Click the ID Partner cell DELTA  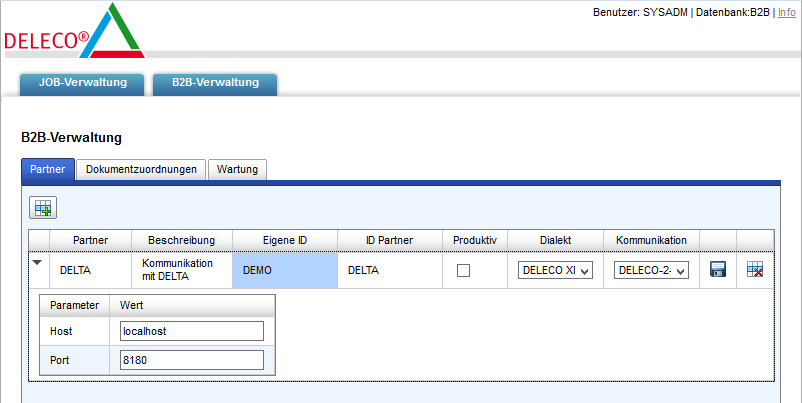390,270
